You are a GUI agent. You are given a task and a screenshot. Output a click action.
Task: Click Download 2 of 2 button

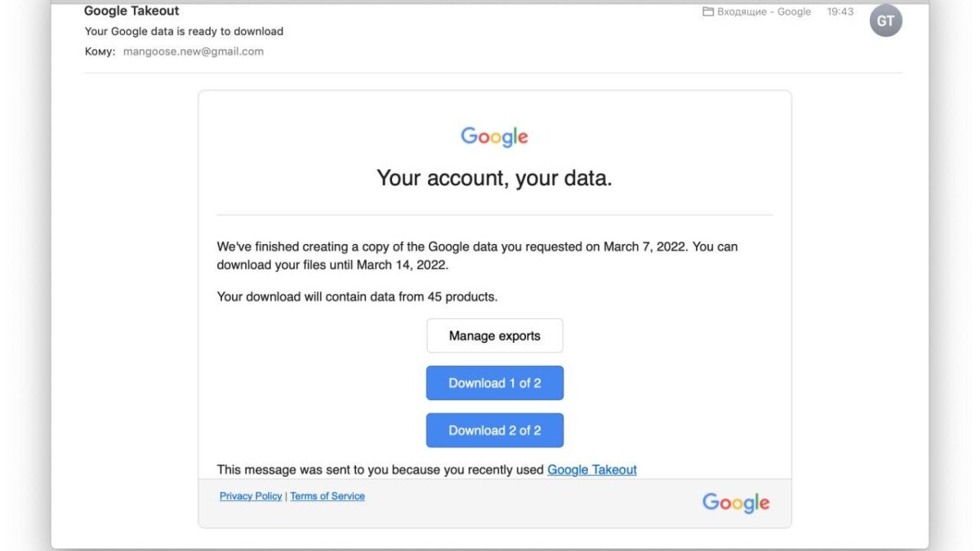tap(494, 430)
